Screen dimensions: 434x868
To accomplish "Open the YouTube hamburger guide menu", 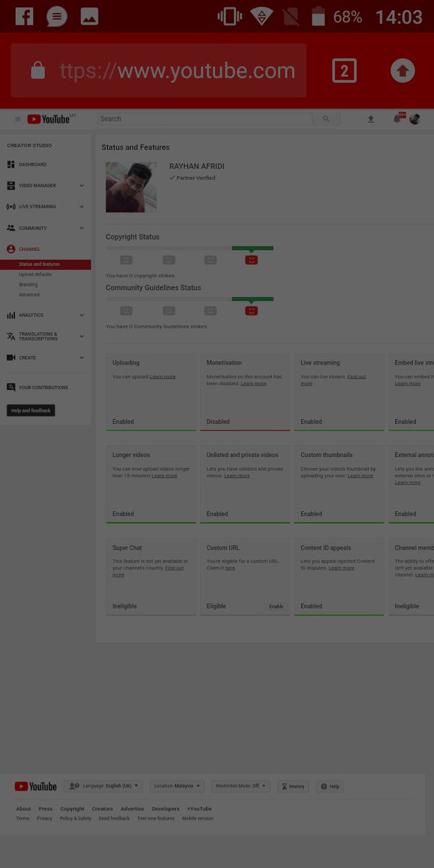I will coord(18,119).
